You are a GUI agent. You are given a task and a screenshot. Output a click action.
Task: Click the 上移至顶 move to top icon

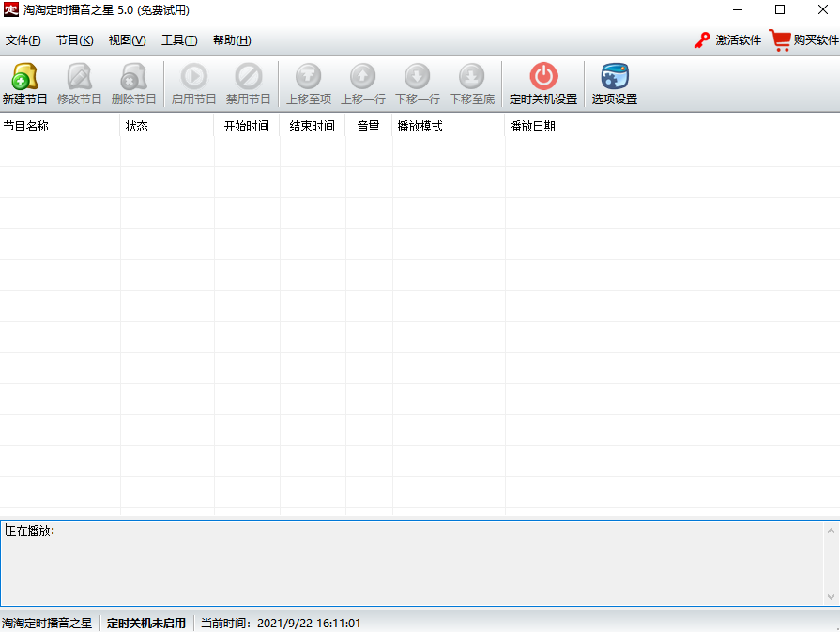coord(309,84)
